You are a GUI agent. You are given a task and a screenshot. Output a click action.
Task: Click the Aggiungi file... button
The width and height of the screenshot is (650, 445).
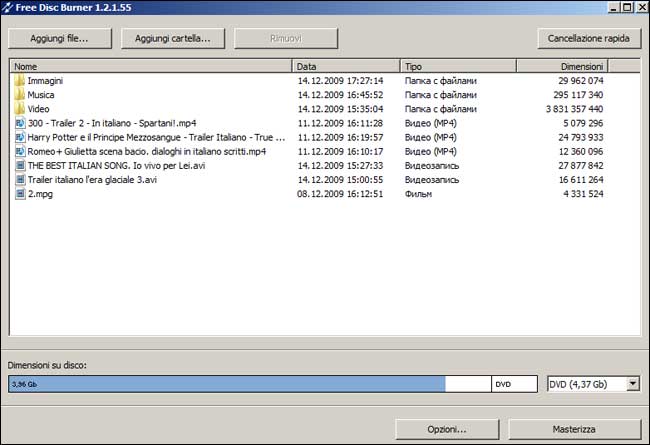[60, 39]
